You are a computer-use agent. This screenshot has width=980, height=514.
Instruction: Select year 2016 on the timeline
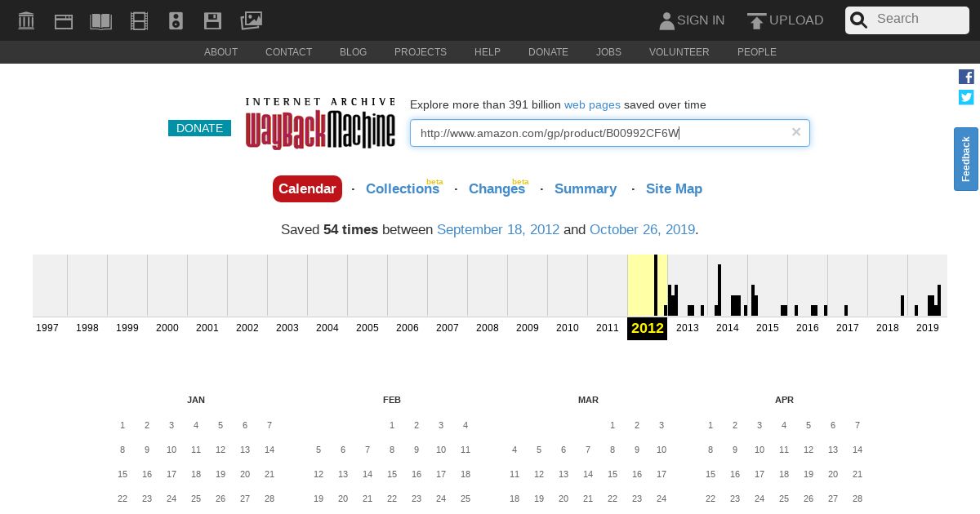[808, 328]
